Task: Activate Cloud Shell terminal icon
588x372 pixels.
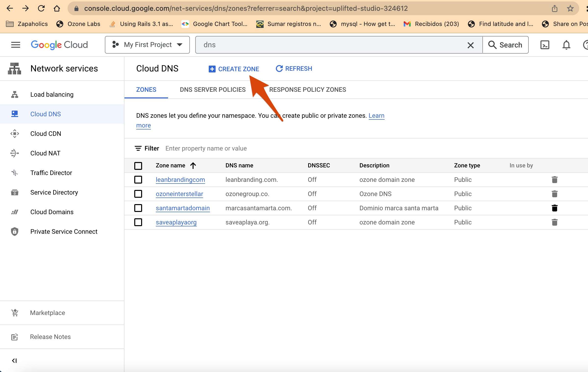Action: (x=545, y=45)
